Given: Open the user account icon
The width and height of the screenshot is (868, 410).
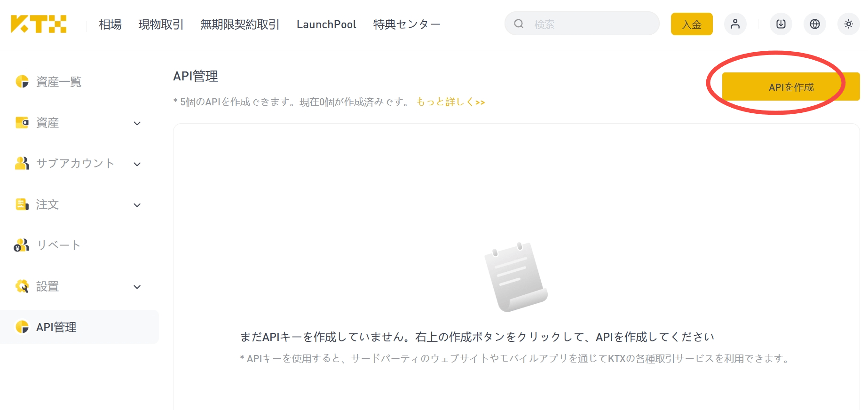Looking at the screenshot, I should [x=735, y=24].
